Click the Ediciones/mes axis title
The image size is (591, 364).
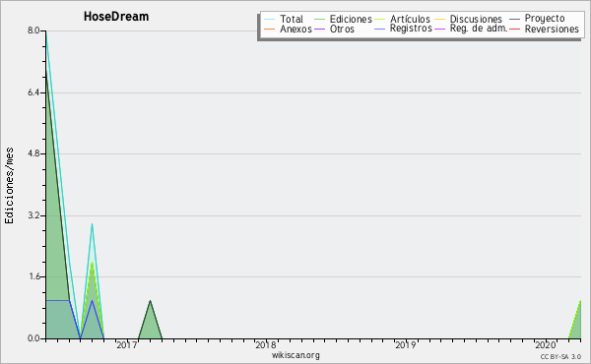(x=9, y=186)
